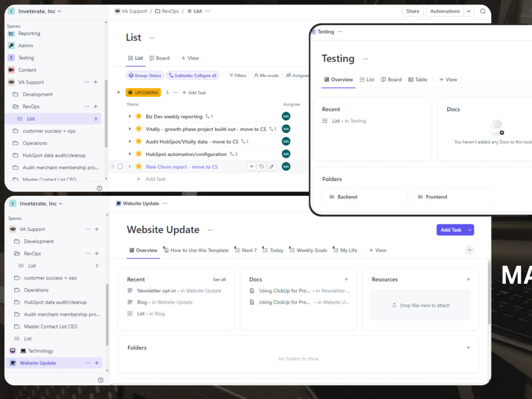
Task: Open Admin space in top sidebar
Action: tap(26, 45)
